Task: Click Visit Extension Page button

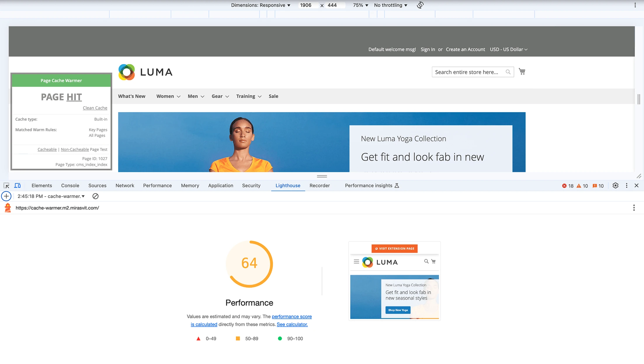Action: pyautogui.click(x=394, y=249)
